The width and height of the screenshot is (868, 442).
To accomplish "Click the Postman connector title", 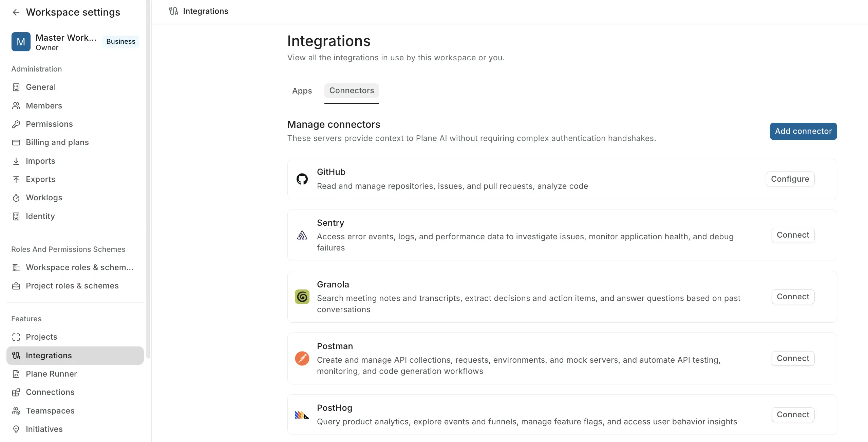I will click(x=335, y=346).
